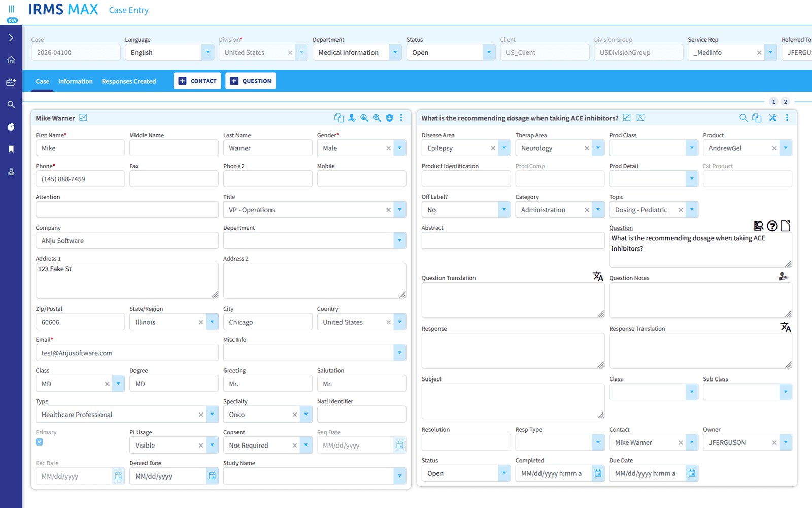Viewport: 812px width, 508px height.
Task: Expand the sidebar with the chevron arrow
Action: click(11, 38)
